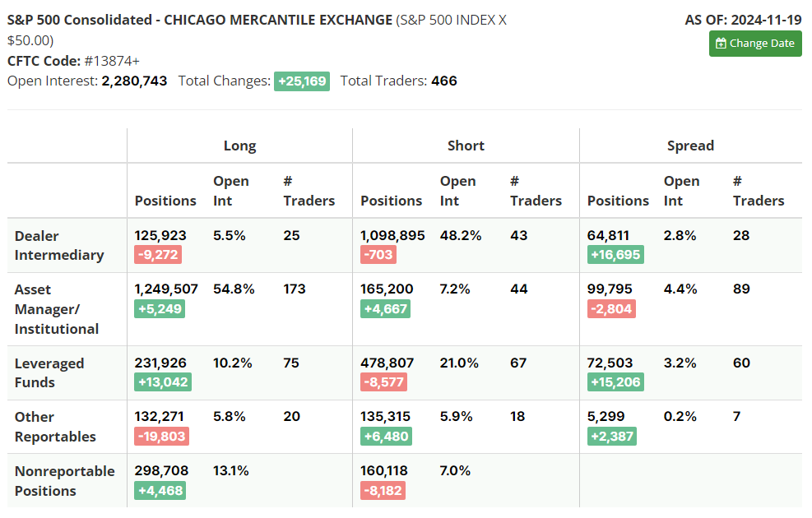Select Leveraged Funds short positions 478,807
This screenshot has width=812, height=518.
click(x=387, y=363)
